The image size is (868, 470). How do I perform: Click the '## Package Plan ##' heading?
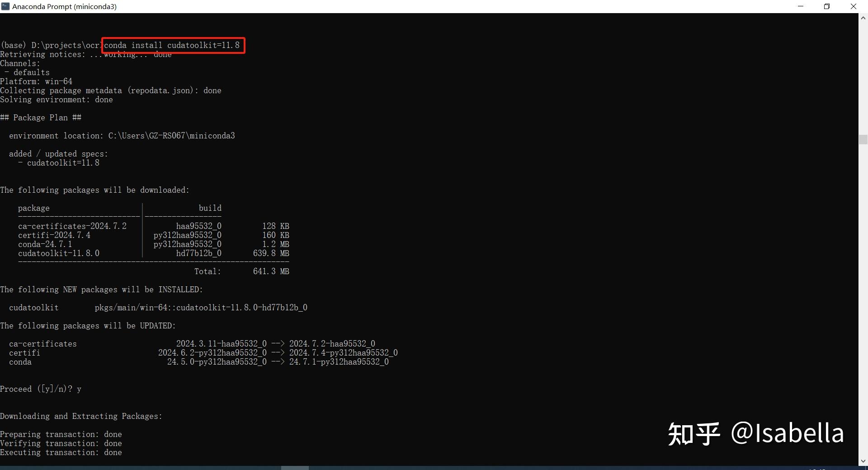coord(41,118)
